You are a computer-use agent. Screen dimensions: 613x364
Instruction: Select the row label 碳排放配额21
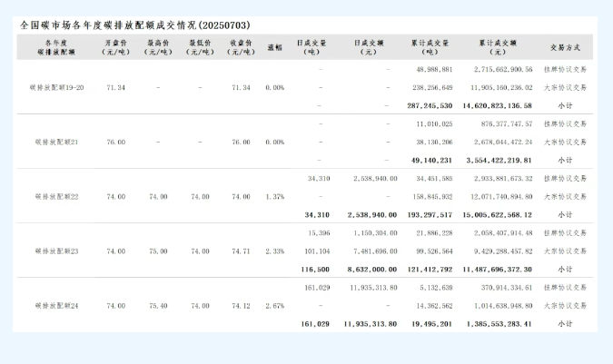(x=56, y=143)
